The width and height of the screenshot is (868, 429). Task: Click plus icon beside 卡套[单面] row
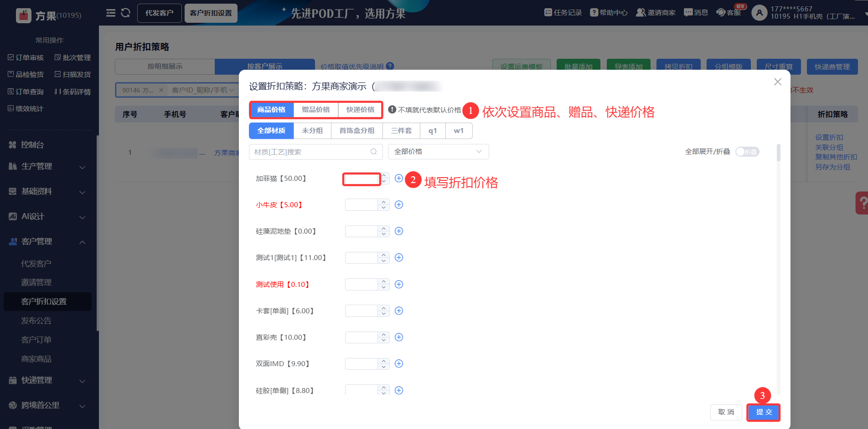point(399,311)
